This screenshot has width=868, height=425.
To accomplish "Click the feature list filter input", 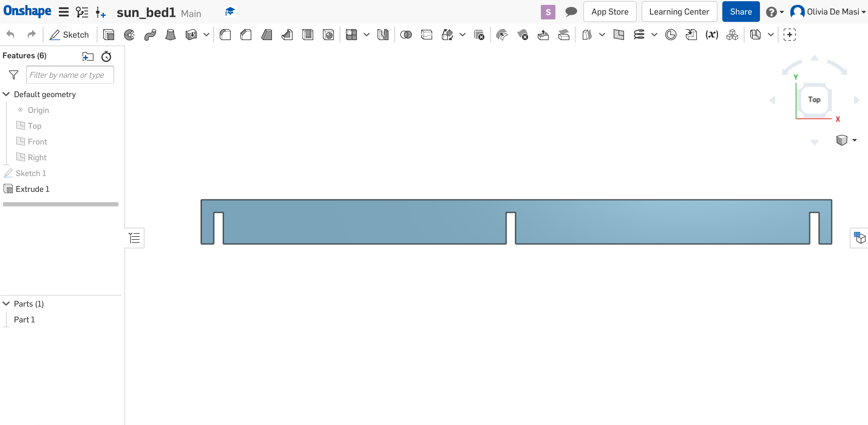I will [70, 75].
